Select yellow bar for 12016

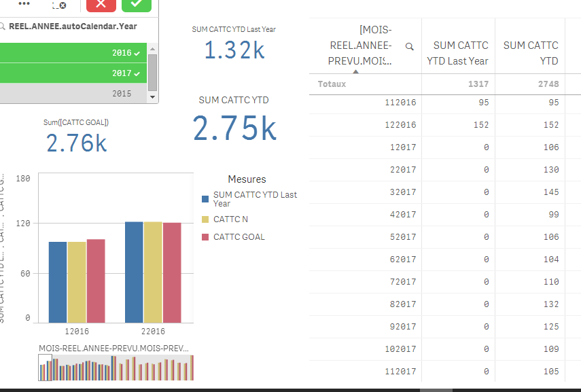77,283
